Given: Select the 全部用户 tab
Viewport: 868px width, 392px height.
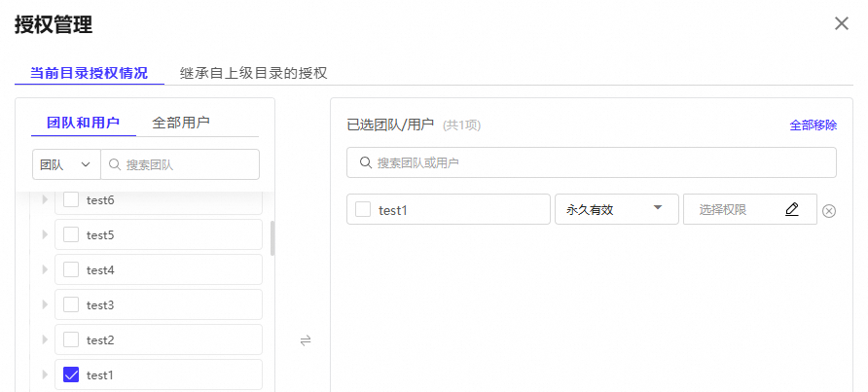Looking at the screenshot, I should (x=181, y=123).
